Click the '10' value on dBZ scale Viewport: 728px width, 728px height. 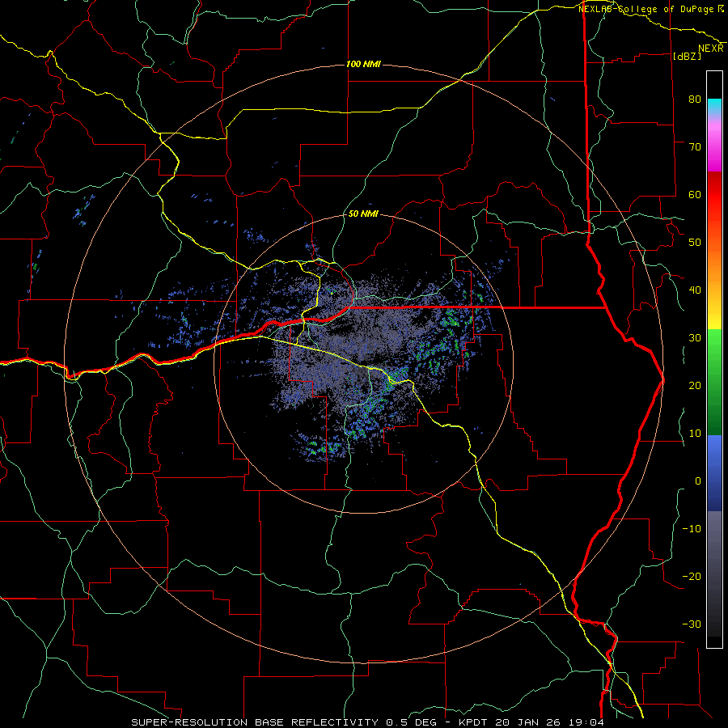click(695, 434)
